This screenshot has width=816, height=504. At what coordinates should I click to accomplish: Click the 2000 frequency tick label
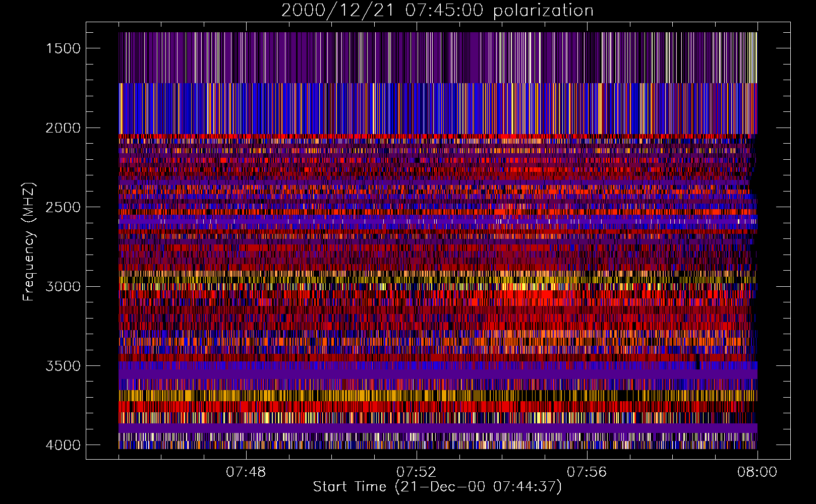(x=63, y=128)
